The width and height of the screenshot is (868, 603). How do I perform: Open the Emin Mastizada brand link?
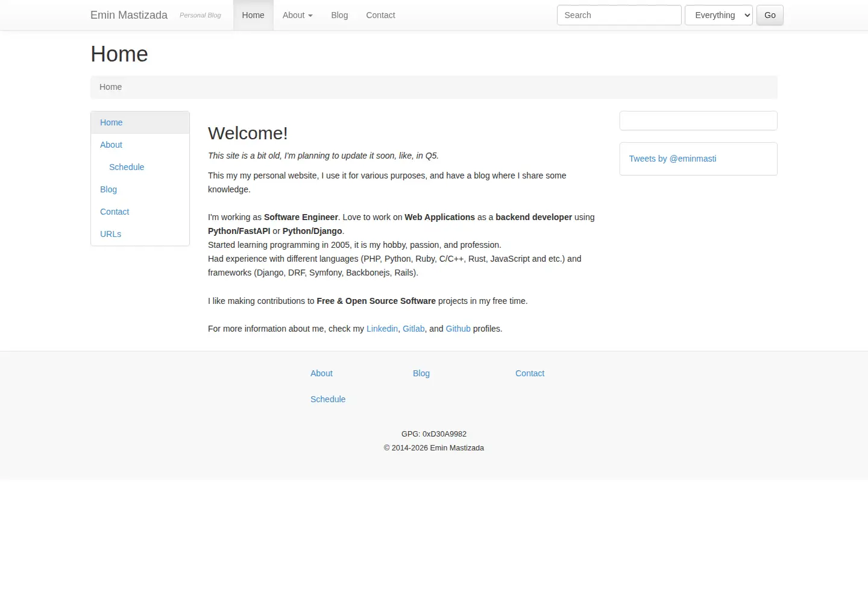[x=129, y=15]
